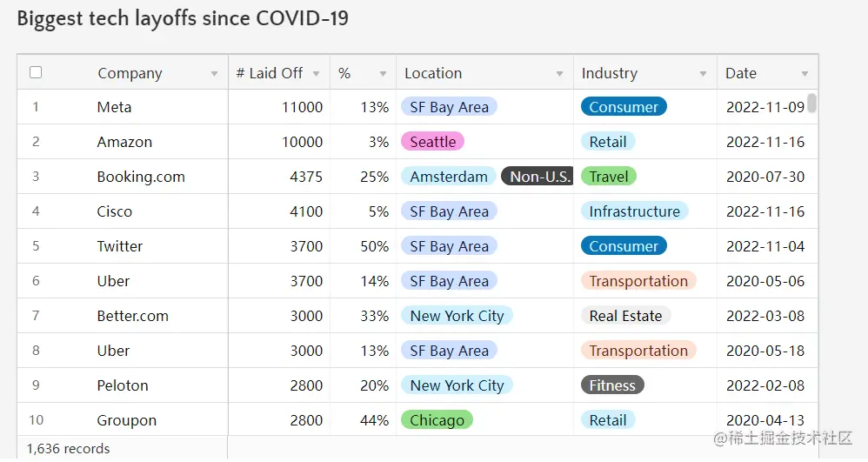Click Retail industry tag in Amazon row
The height and width of the screenshot is (462, 868).
pos(608,142)
